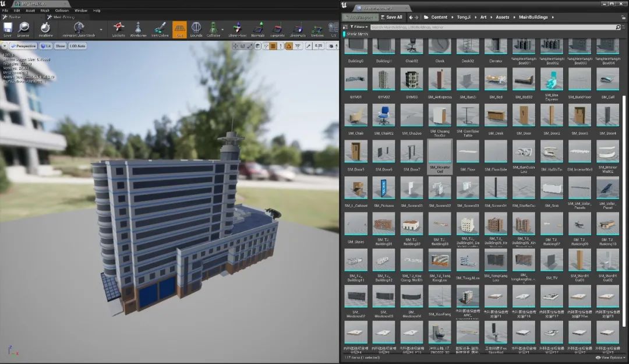The height and width of the screenshot is (364, 629).
Task: Select the translate gizmo icon in viewport
Action: [235, 46]
